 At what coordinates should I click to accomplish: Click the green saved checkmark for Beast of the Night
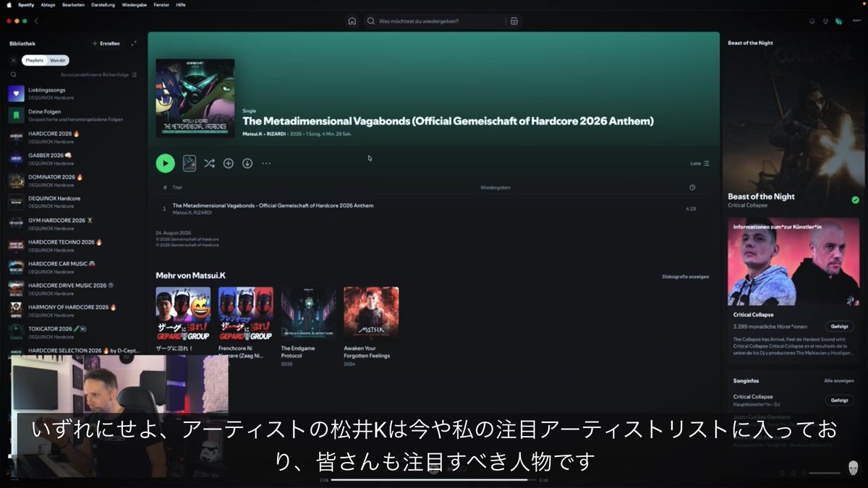(855, 200)
